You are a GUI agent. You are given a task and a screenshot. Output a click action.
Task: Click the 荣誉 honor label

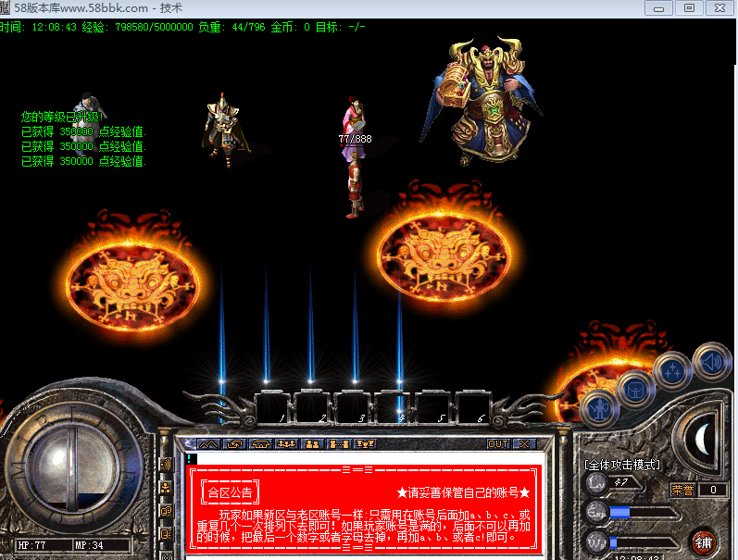pyautogui.click(x=682, y=491)
